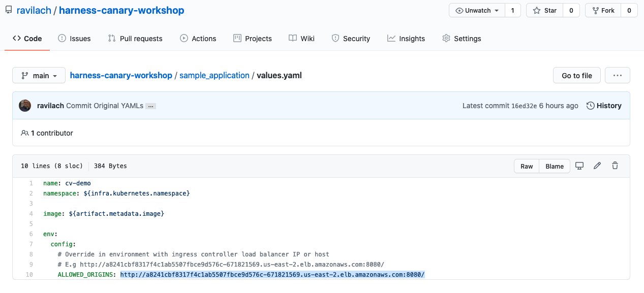
Task: Open the stargazers count next to Star
Action: 571,10
